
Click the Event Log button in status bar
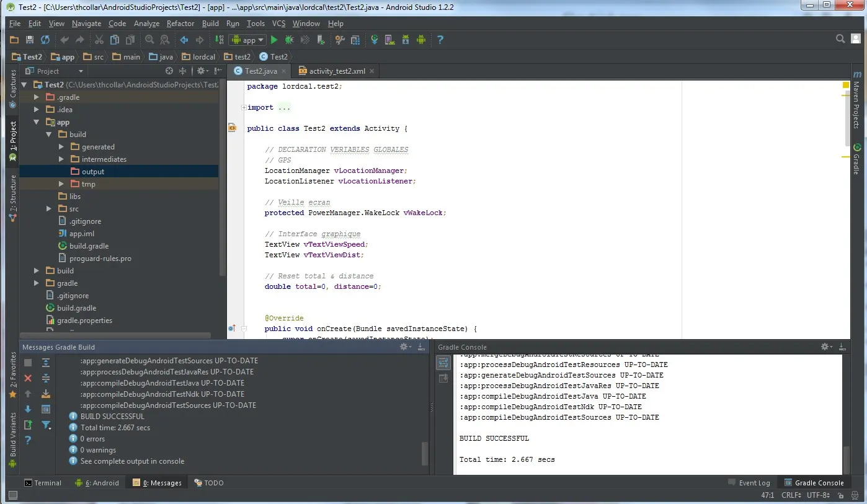pyautogui.click(x=749, y=483)
